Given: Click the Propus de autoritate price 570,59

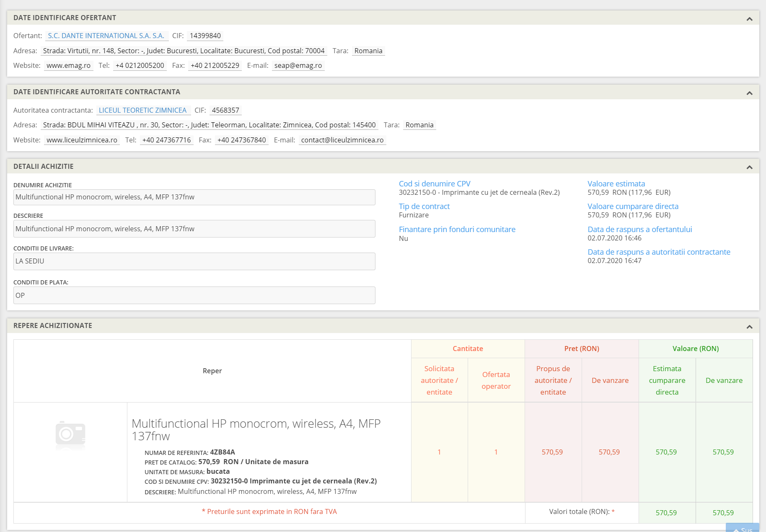Looking at the screenshot, I should [552, 452].
